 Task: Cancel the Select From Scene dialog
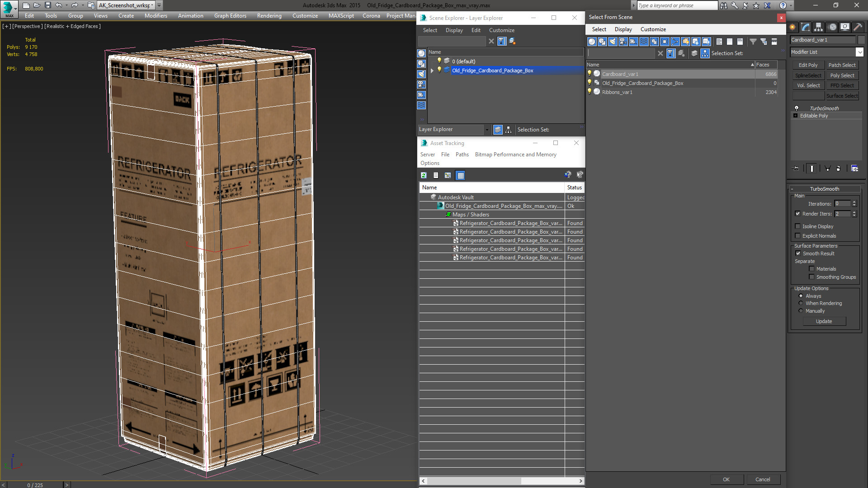[x=763, y=479]
